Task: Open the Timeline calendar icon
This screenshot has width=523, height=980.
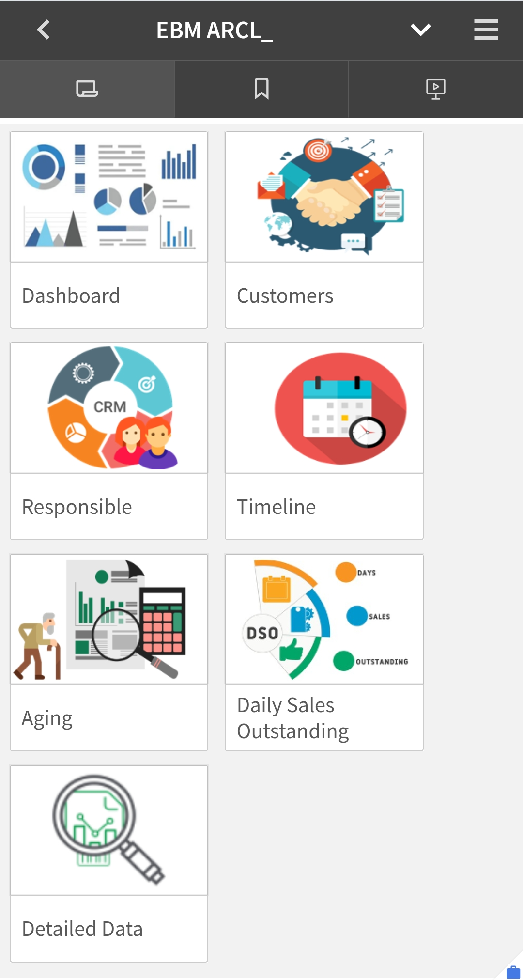Action: (x=324, y=408)
